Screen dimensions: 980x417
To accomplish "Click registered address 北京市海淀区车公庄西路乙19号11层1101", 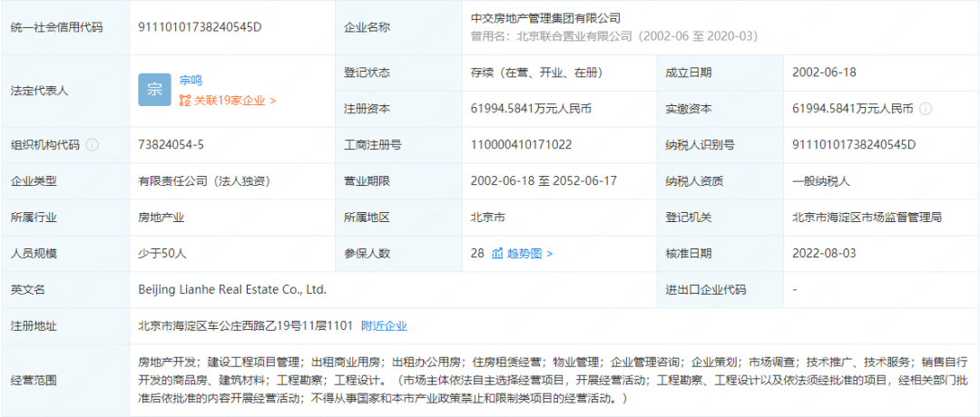I will point(246,325).
